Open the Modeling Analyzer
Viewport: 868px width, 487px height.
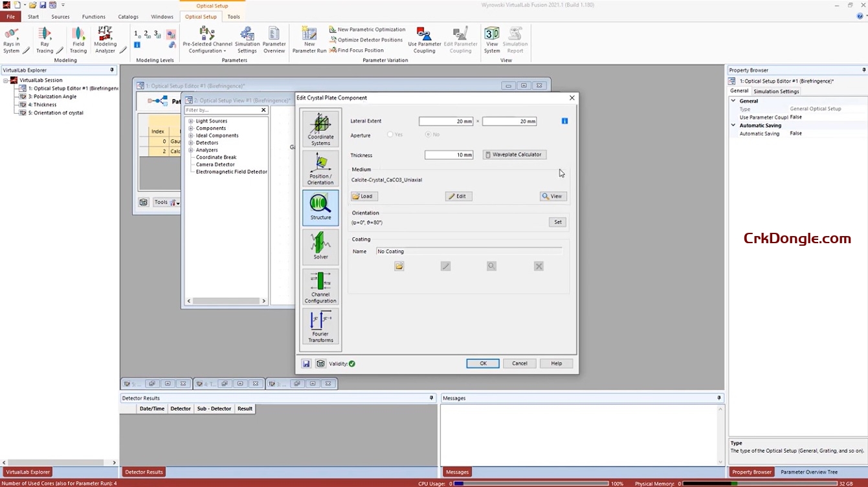105,39
